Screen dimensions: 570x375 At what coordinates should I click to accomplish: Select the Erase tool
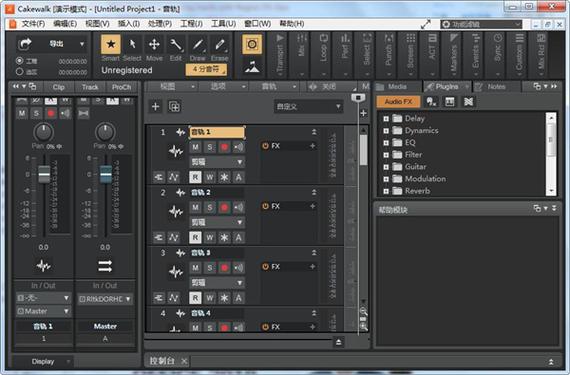220,44
